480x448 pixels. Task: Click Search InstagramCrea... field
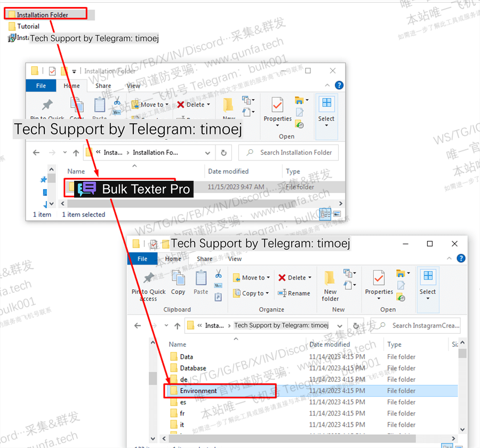click(415, 325)
